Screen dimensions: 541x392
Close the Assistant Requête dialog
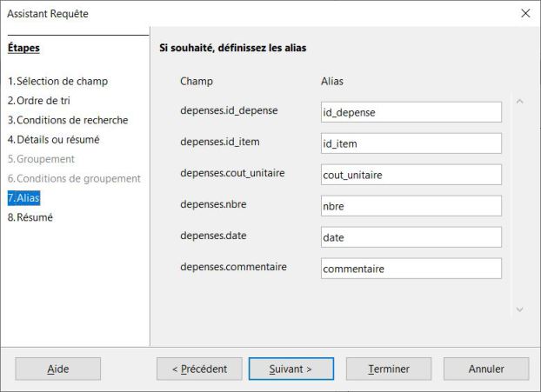click(524, 14)
